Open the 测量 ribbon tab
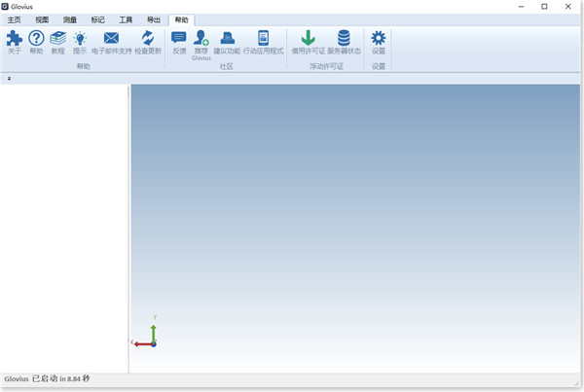 pyautogui.click(x=70, y=19)
